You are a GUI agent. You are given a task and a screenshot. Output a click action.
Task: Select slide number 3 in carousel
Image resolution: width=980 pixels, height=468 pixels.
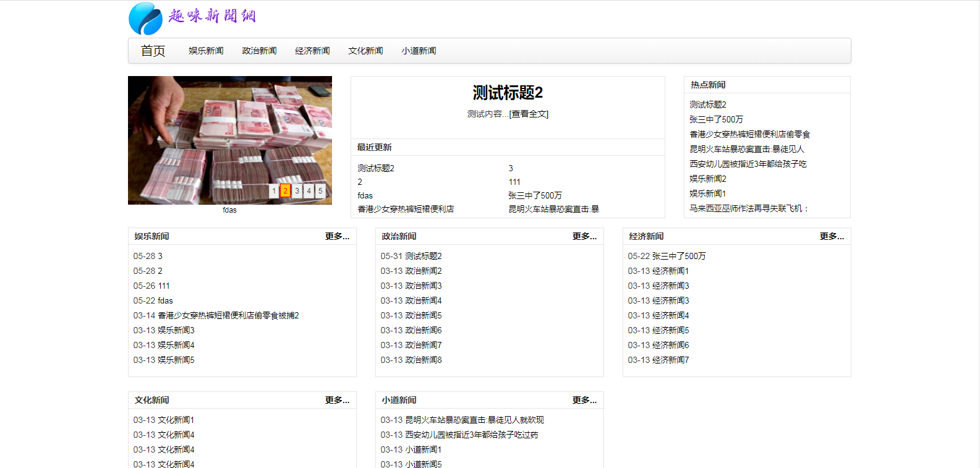pos(297,191)
